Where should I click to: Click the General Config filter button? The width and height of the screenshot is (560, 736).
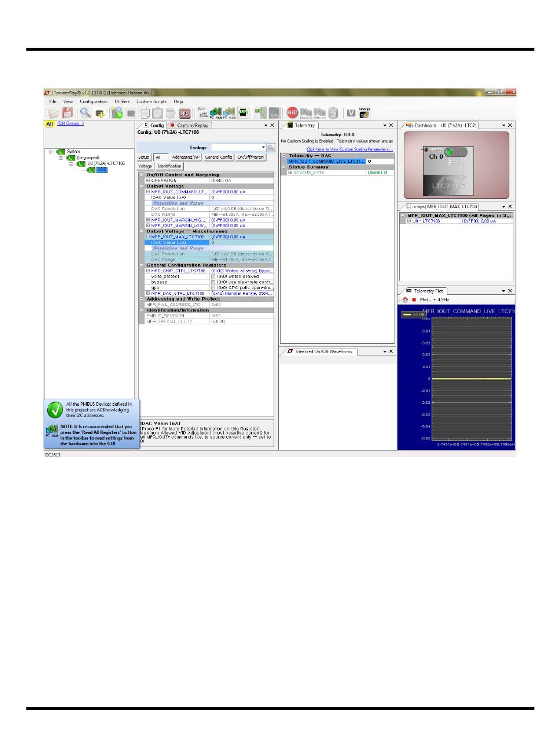(x=219, y=157)
